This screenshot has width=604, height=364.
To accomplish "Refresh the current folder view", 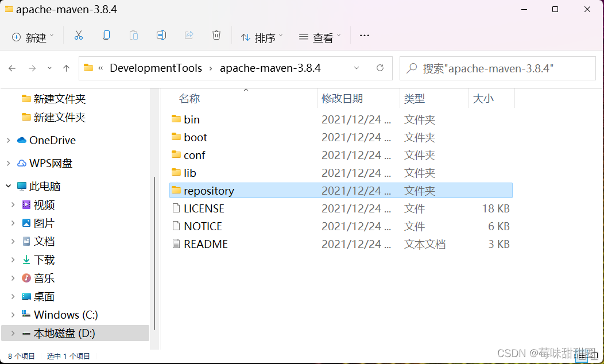I will tap(380, 68).
